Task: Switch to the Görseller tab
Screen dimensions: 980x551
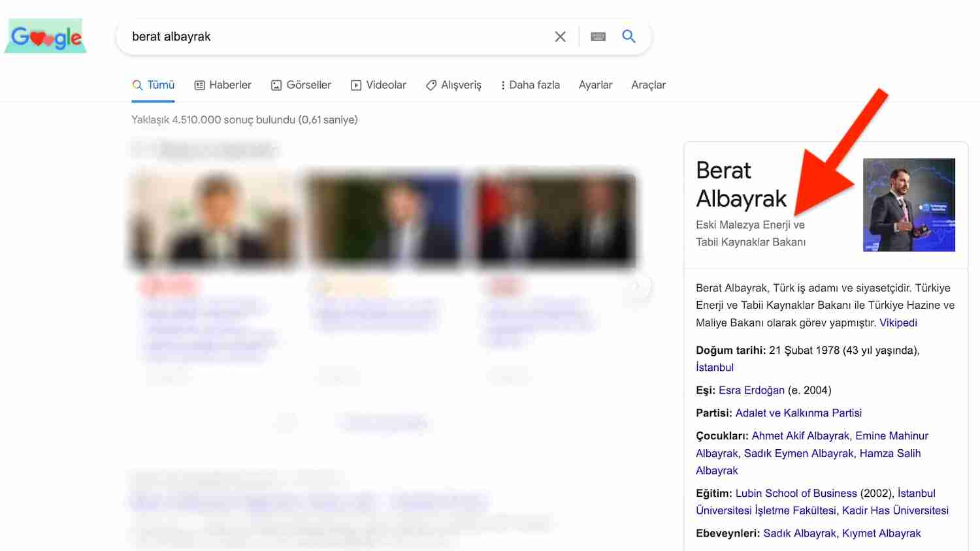Action: (x=308, y=85)
